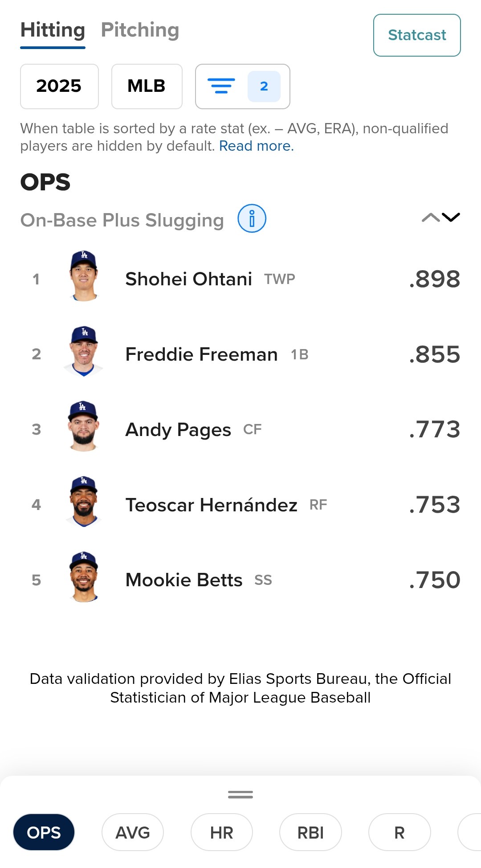Viewport: 481px width, 868px height.
Task: Open the Statcast button
Action: tap(417, 35)
